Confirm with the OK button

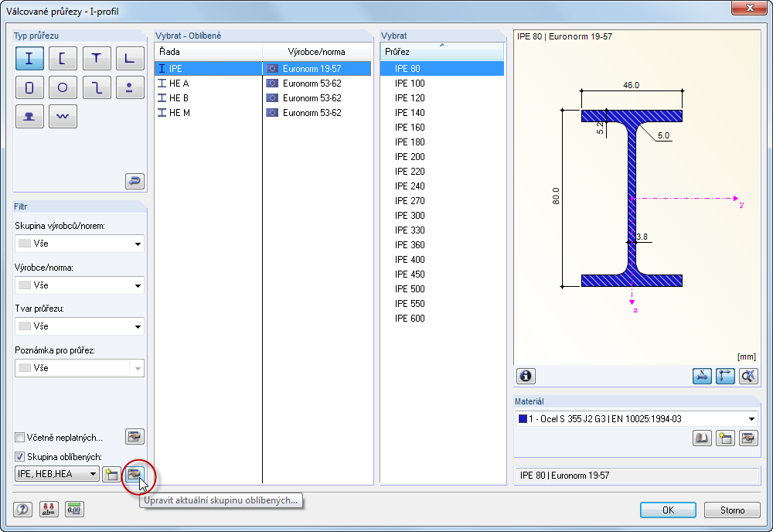click(x=668, y=510)
